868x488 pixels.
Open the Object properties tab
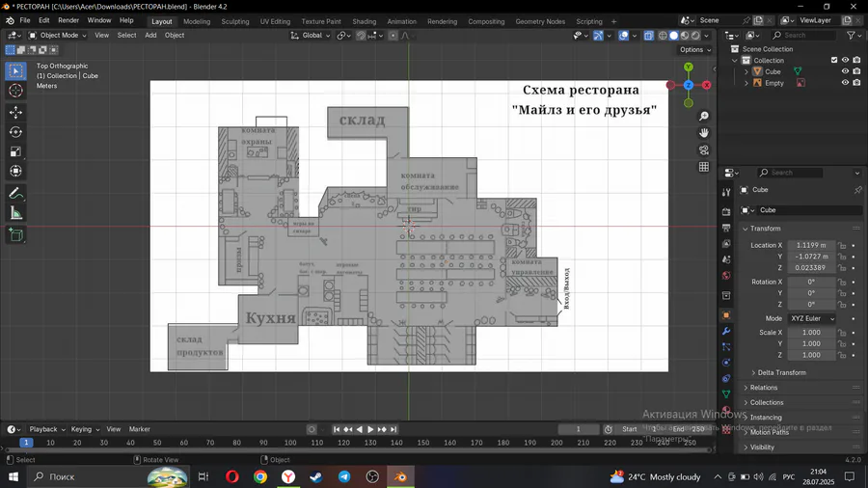(726, 315)
